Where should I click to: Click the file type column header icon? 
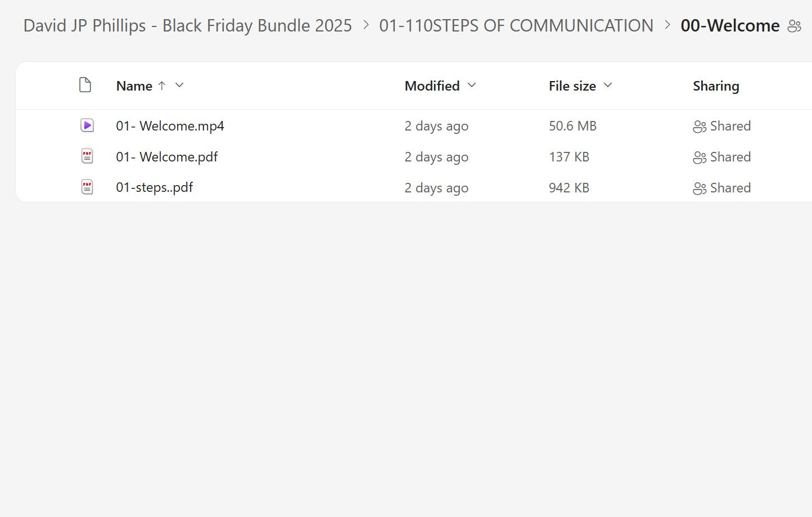tap(85, 85)
